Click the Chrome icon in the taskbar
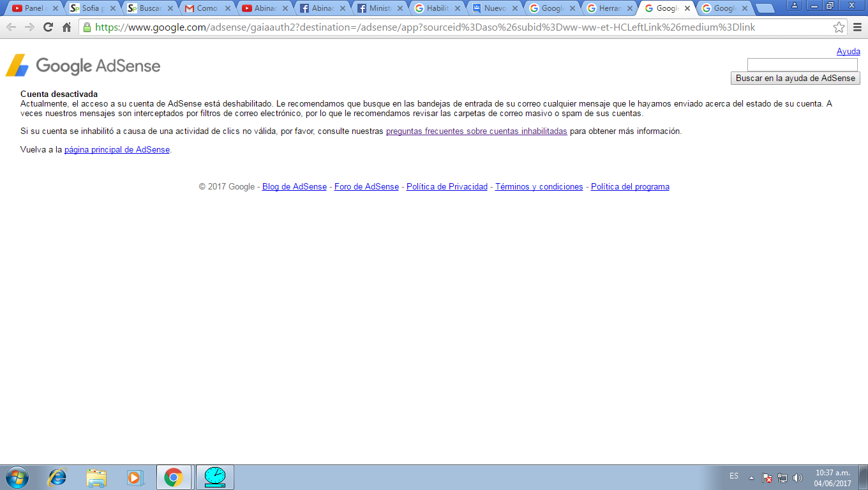 point(174,477)
